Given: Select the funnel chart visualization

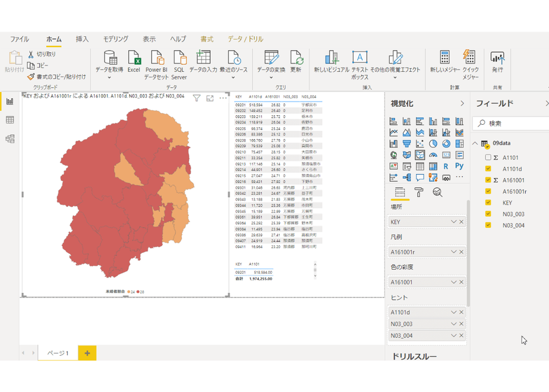Looking at the screenshot, I should click(x=406, y=144).
